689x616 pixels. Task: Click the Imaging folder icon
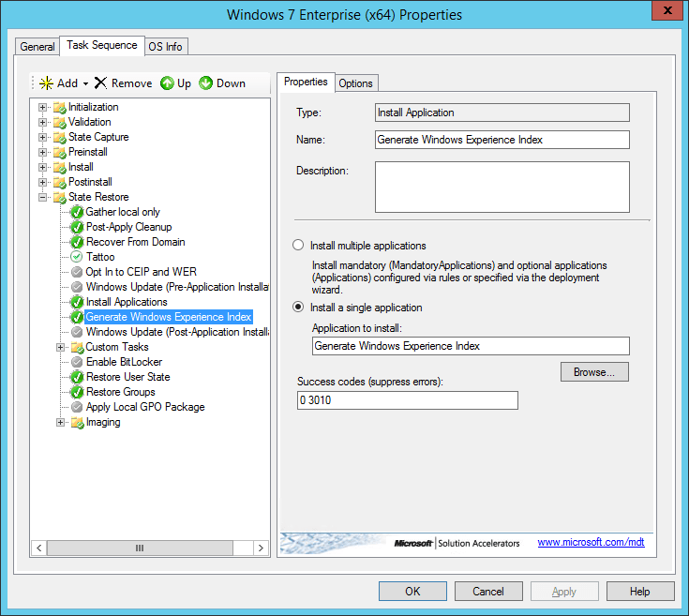click(77, 422)
